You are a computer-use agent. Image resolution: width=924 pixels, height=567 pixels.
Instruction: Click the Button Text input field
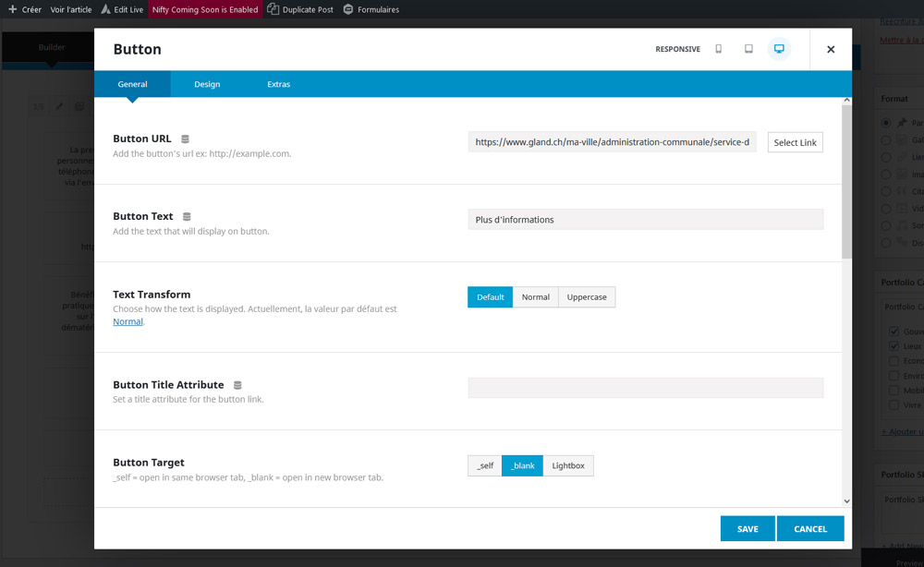point(645,220)
